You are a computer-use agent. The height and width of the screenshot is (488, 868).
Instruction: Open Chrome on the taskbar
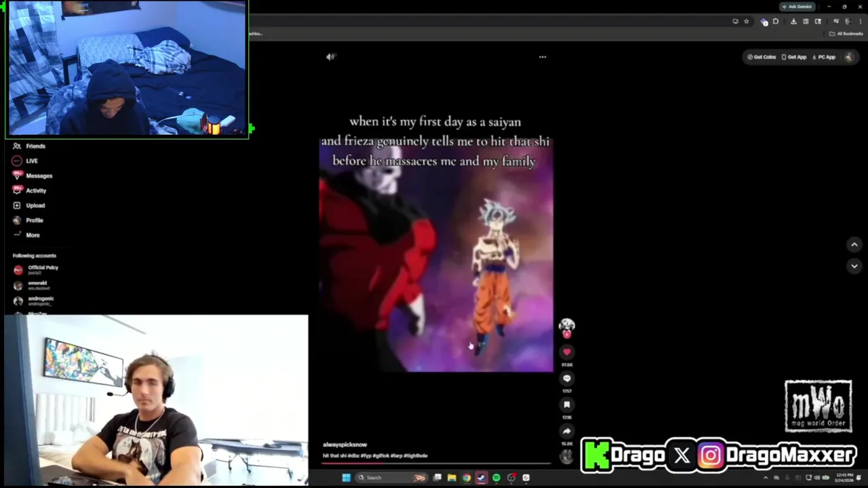point(467,478)
